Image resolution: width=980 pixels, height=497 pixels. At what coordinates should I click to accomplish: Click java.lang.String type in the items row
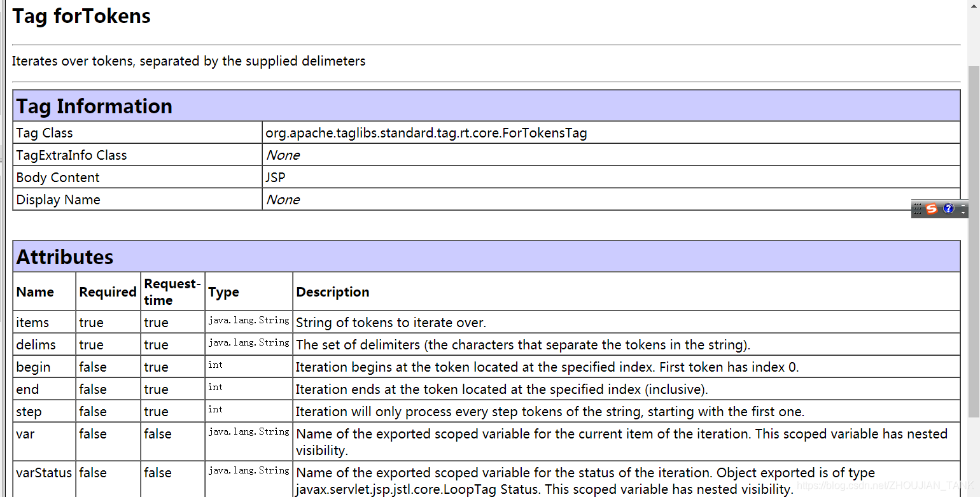tap(249, 320)
